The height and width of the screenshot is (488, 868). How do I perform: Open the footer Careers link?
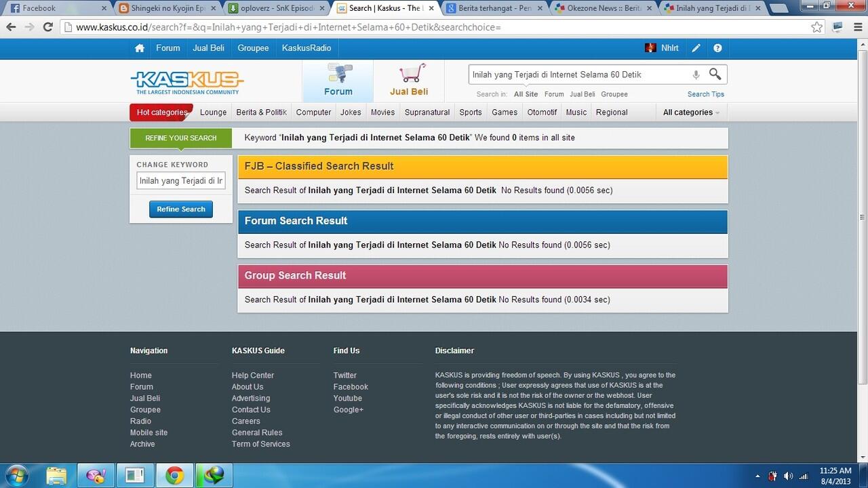[246, 421]
